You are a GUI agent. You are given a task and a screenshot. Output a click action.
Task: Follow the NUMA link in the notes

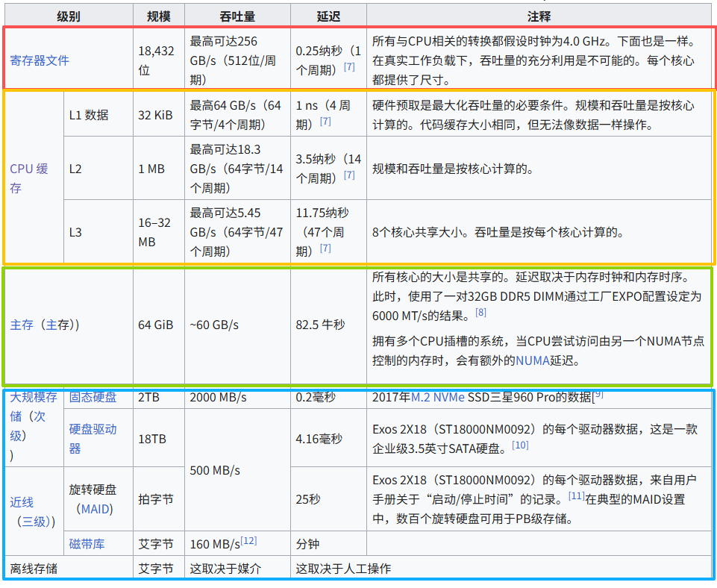[x=532, y=360]
